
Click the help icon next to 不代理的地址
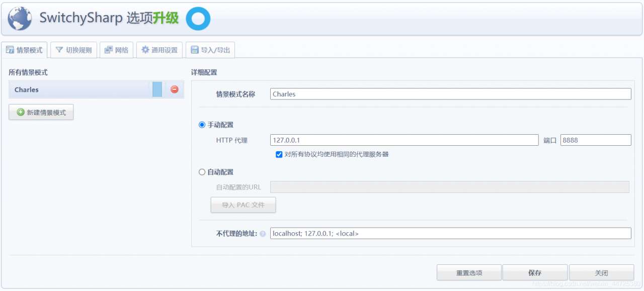(x=263, y=234)
